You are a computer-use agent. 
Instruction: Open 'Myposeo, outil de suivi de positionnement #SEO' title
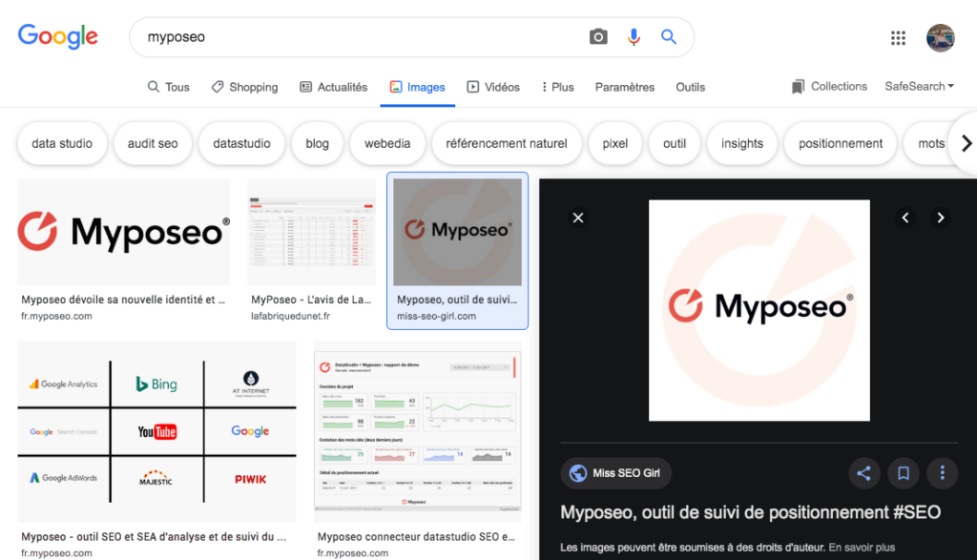click(x=750, y=512)
